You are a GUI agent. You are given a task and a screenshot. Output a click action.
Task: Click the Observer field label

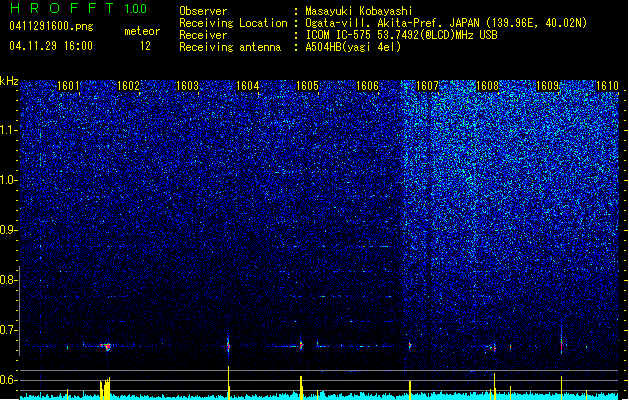[x=203, y=11]
